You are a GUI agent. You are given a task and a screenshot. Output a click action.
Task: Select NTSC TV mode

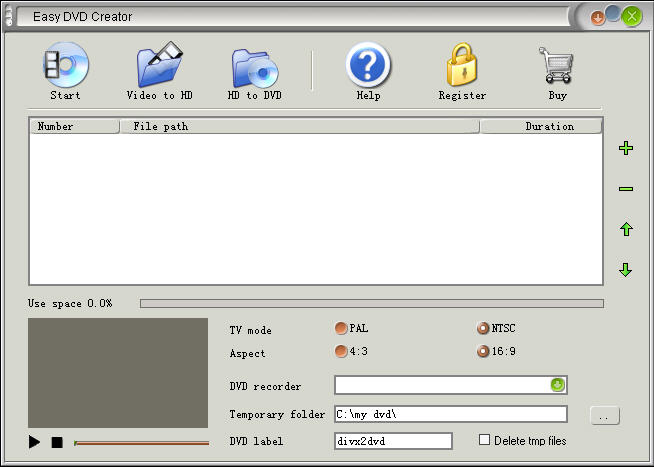(483, 328)
